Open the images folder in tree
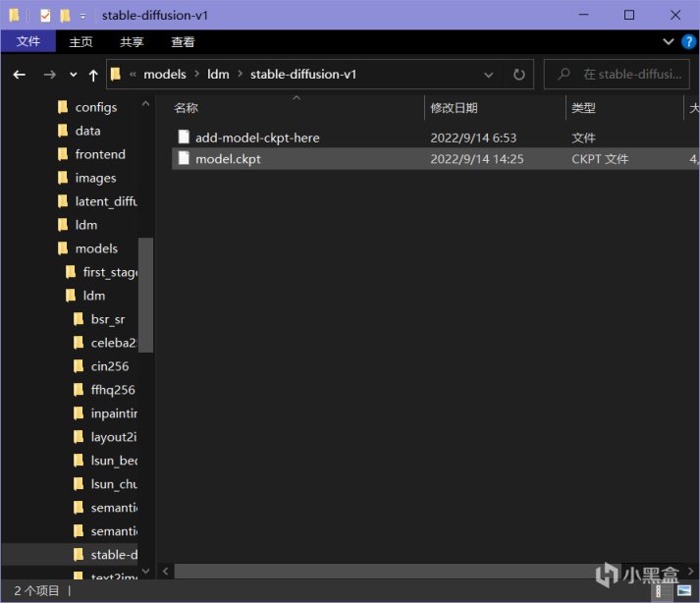700x603 pixels. coord(95,178)
